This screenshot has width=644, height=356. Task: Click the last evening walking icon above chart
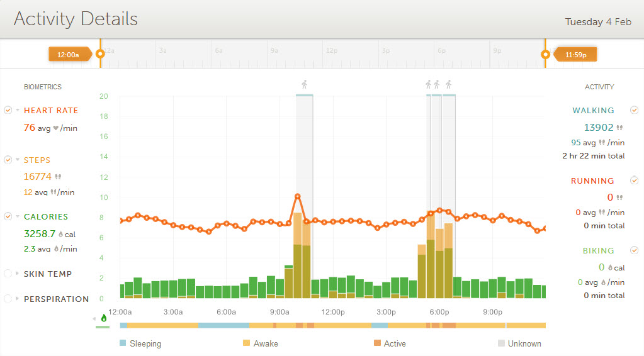click(448, 84)
